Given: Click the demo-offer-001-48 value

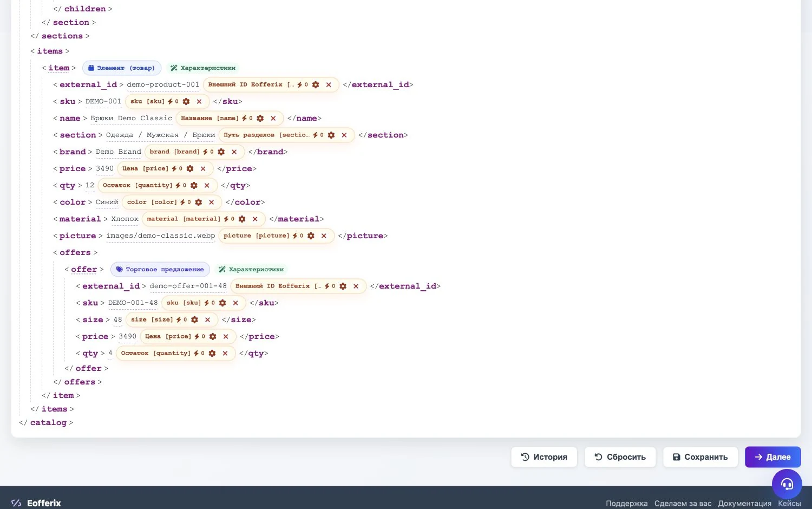Looking at the screenshot, I should coord(188,286).
